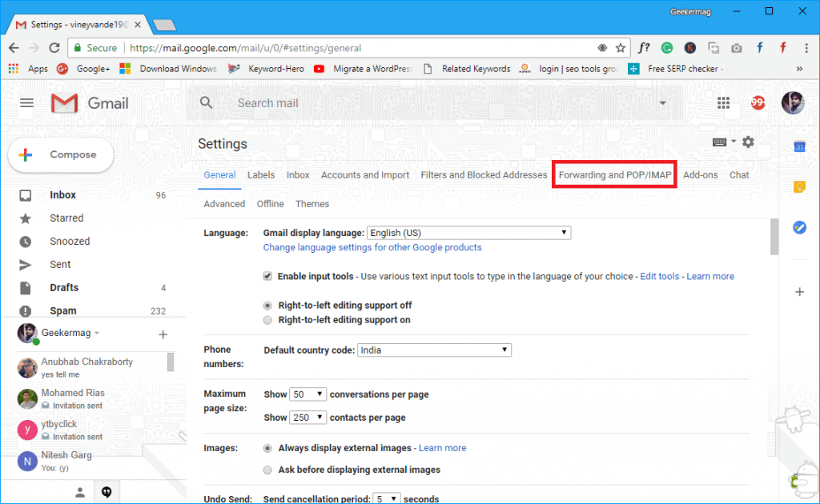This screenshot has width=820, height=504.
Task: Click the settings page vertical scrollbar
Action: pyautogui.click(x=774, y=236)
